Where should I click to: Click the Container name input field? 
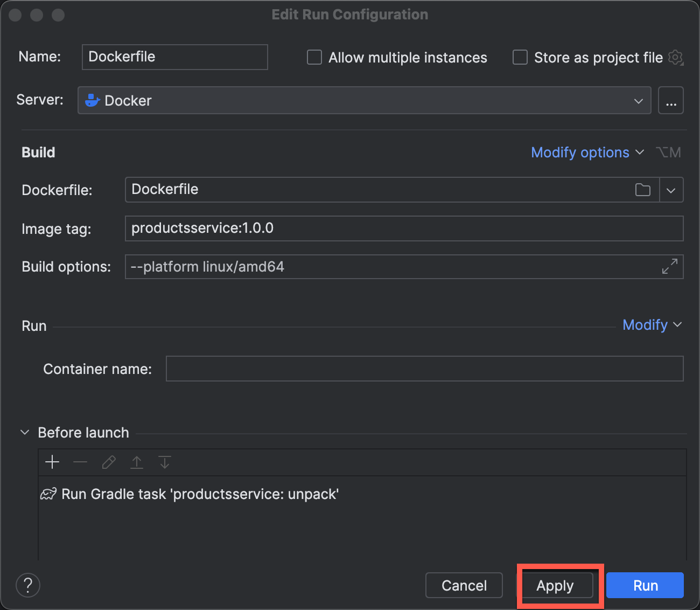click(425, 369)
